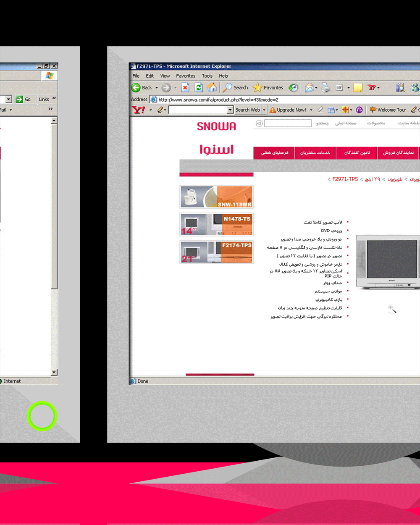This screenshot has height=525, width=420.
Task: Expand the Links toolbar chevron
Action: tap(54, 99)
